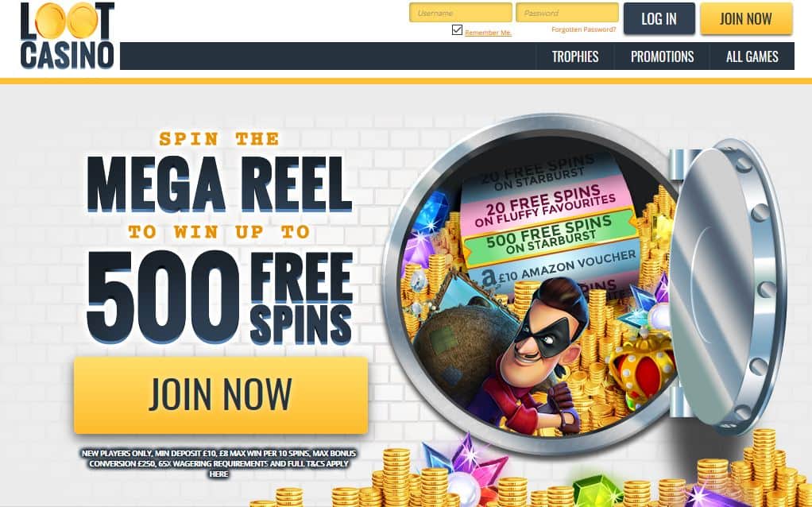Image resolution: width=812 pixels, height=507 pixels.
Task: Click the Log In button
Action: [x=659, y=18]
